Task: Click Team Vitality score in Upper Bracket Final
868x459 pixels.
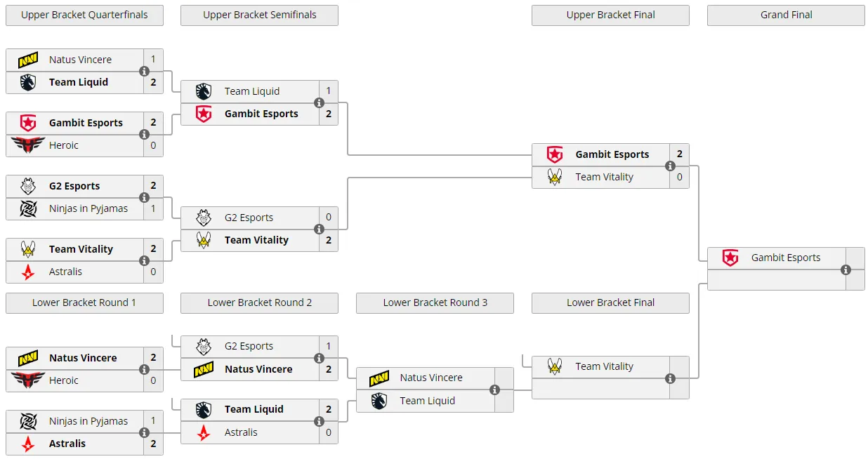Action: click(680, 177)
